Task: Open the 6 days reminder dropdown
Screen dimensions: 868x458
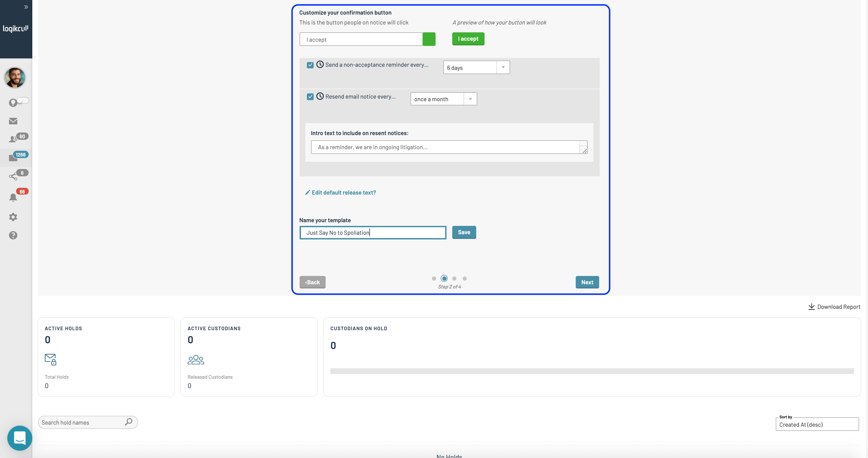Action: [476, 68]
